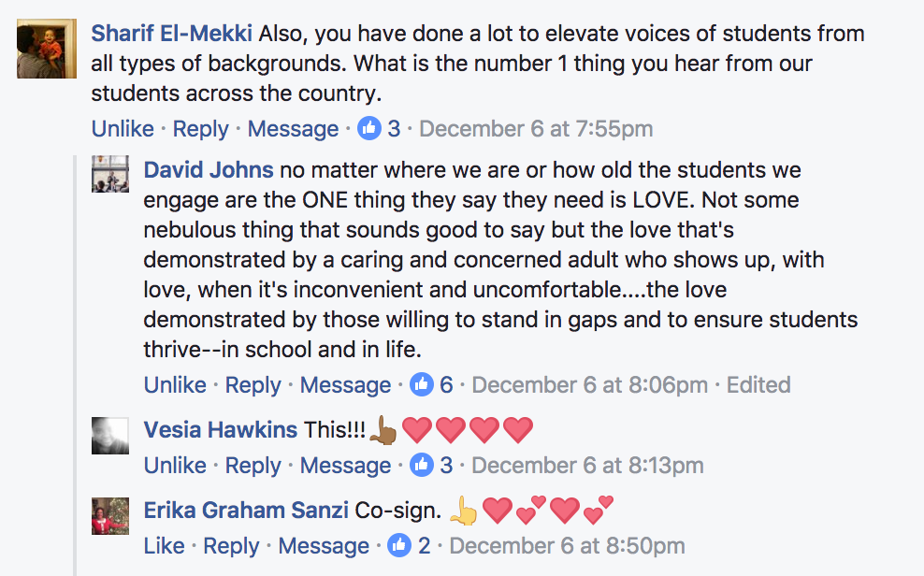The height and width of the screenshot is (576, 924).
Task: Unlike Sharif El-Mekki's comment
Action: [x=123, y=129]
